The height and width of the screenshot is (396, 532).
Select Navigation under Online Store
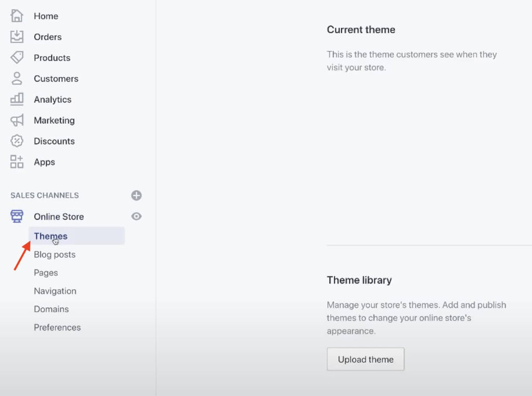(55, 291)
